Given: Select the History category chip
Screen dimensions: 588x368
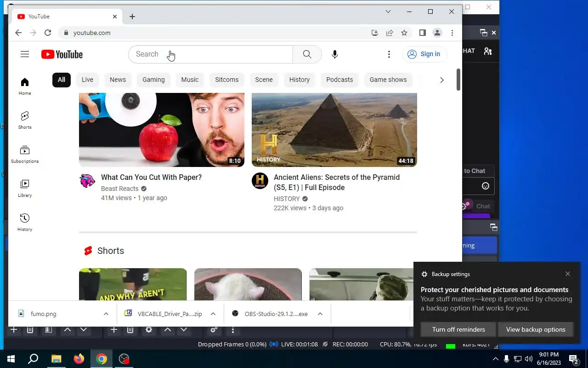Looking at the screenshot, I should click(x=300, y=80).
